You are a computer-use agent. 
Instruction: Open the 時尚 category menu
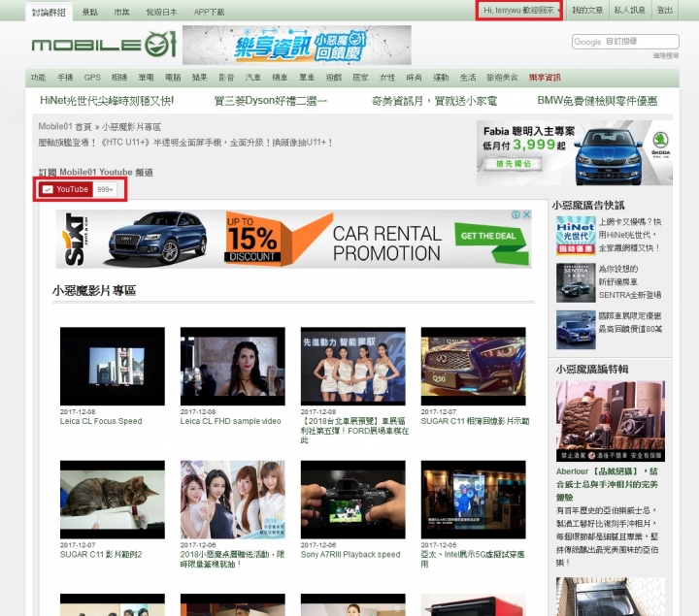tap(414, 78)
